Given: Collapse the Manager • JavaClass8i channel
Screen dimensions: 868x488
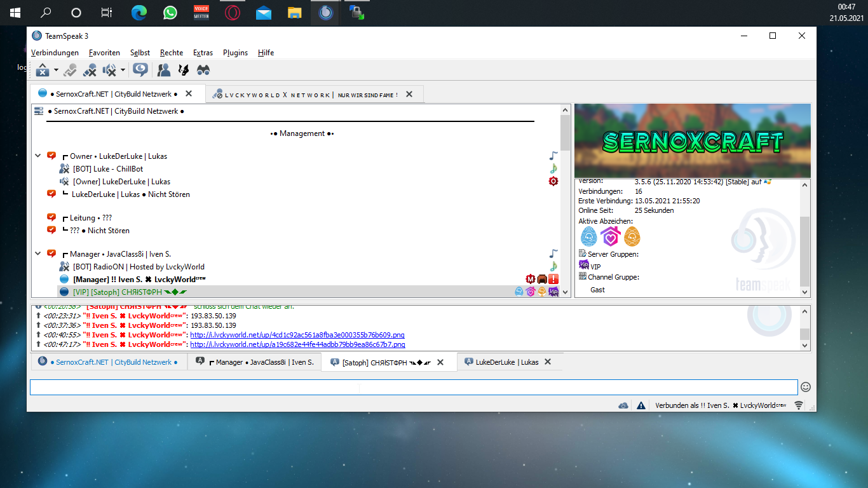Looking at the screenshot, I should coord(37,254).
